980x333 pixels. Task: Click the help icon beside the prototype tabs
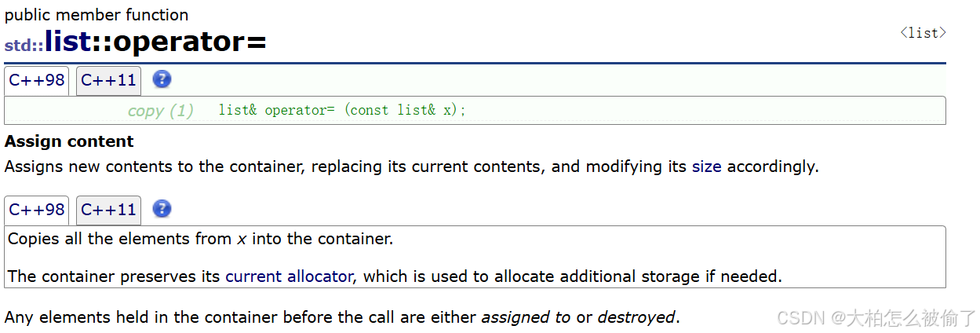(162, 79)
